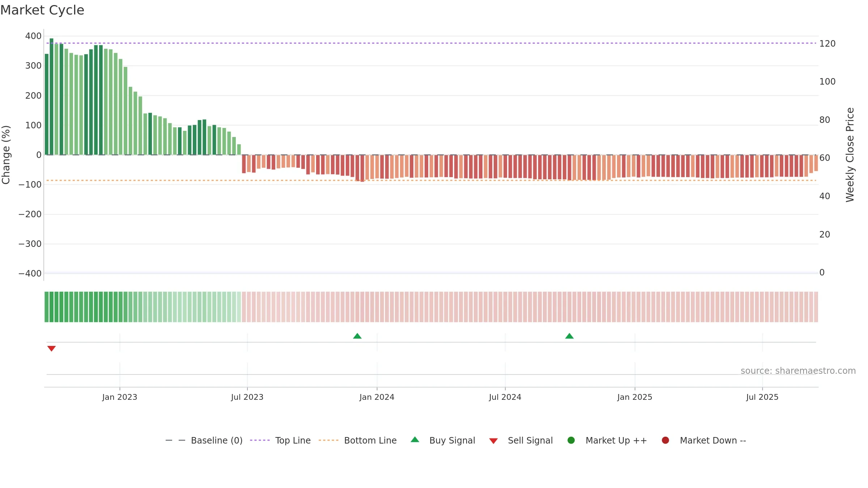The image size is (868, 488).
Task: Click the Sell Signal legend label
Action: pos(530,440)
